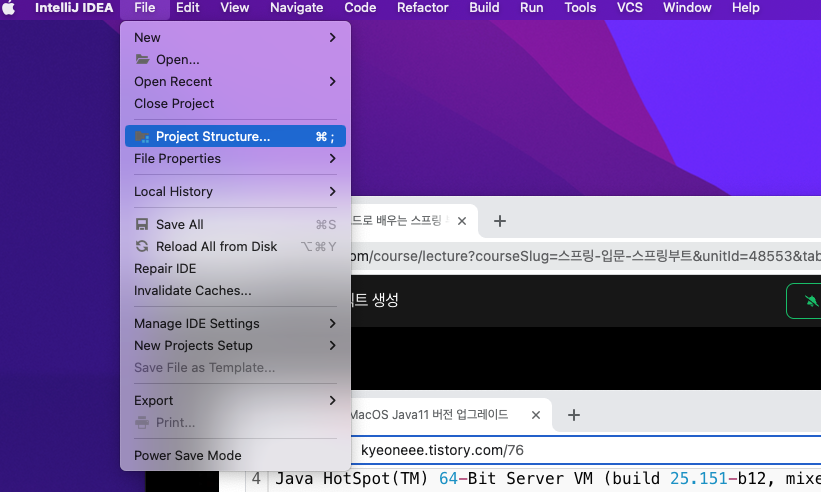
Task: Click the Save All floppy disk icon
Action: [x=142, y=225]
